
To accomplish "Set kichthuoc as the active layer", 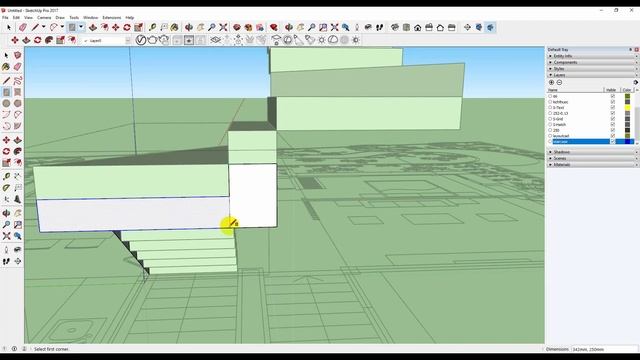I will pyautogui.click(x=550, y=102).
